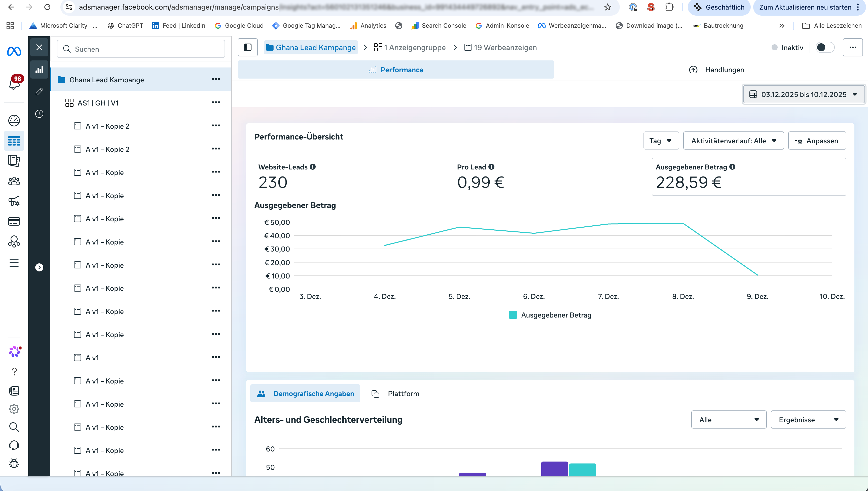Open the billing card icon
This screenshot has height=491, width=868.
[x=14, y=221]
